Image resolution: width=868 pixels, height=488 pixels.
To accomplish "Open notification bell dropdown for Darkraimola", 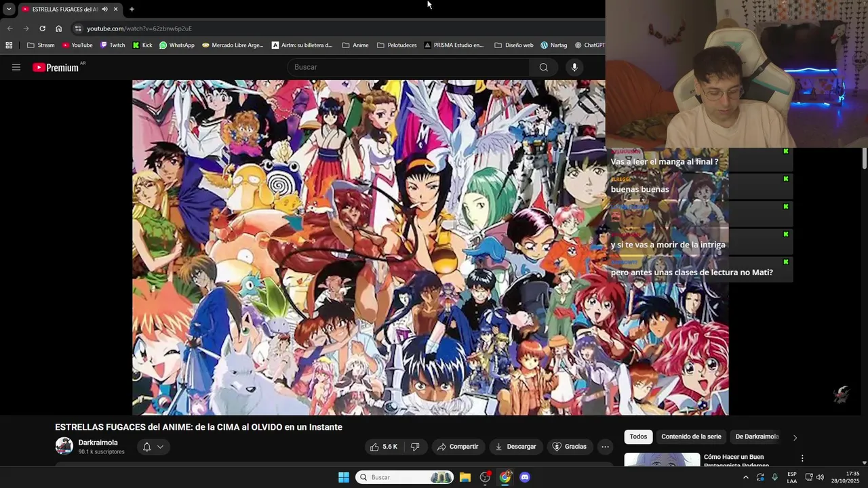I will (x=153, y=447).
